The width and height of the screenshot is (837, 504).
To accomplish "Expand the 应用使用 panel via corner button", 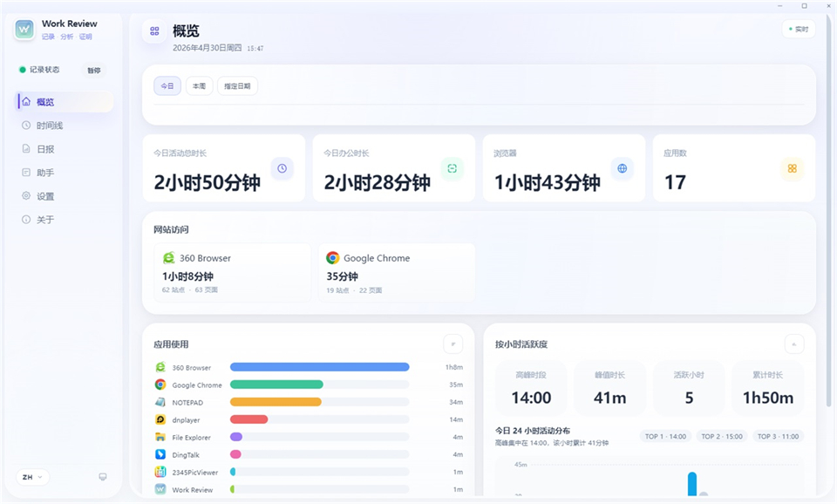I will pos(453,344).
